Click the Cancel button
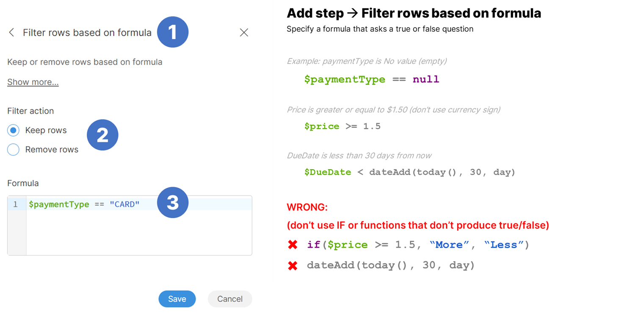 pyautogui.click(x=230, y=299)
